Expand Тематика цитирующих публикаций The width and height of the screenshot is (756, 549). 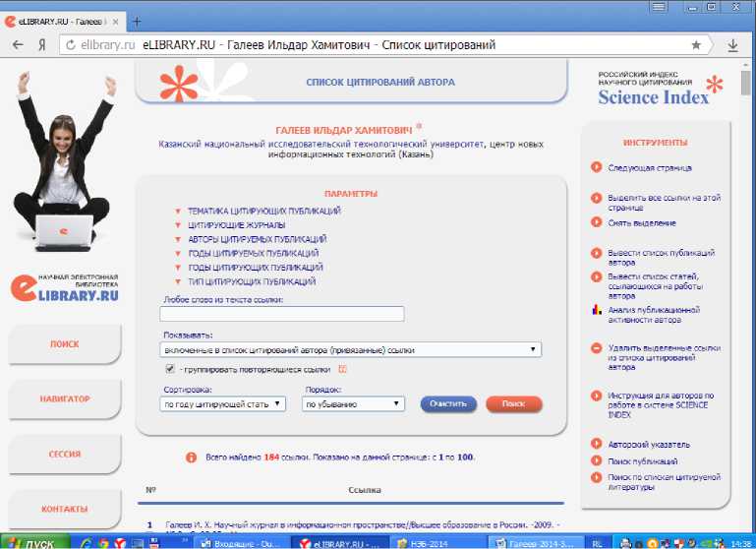click(x=263, y=211)
